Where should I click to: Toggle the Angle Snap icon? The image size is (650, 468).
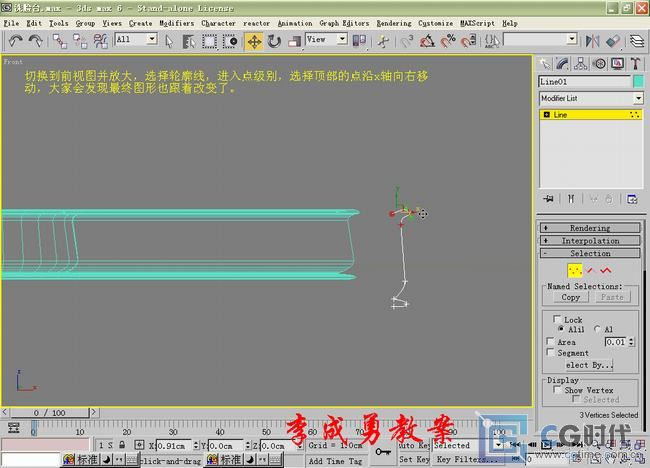(427, 41)
